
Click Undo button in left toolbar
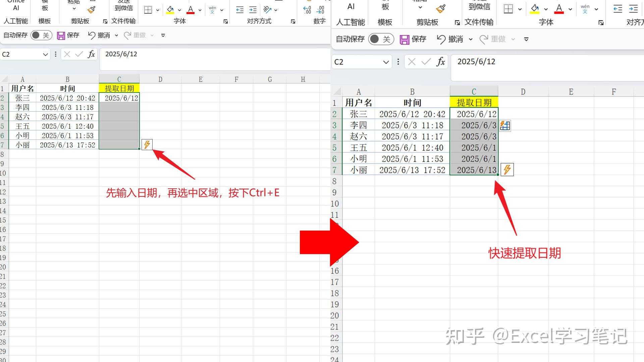[x=92, y=35]
